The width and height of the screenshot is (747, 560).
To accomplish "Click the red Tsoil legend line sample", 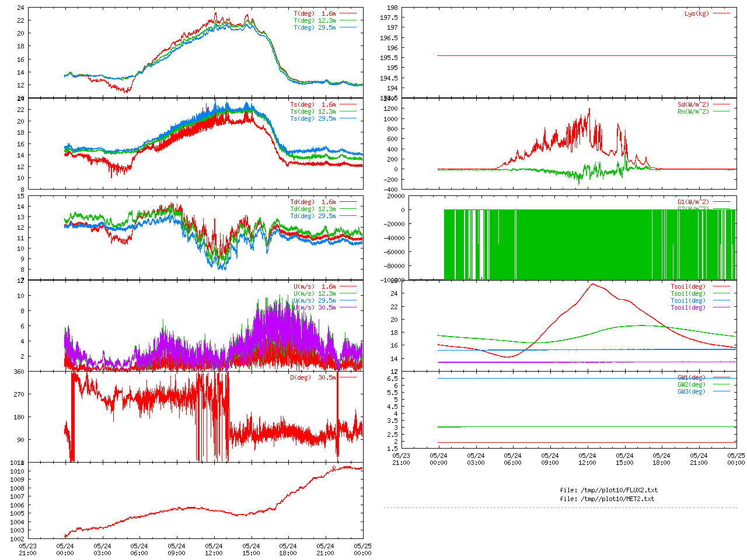I will [721, 286].
